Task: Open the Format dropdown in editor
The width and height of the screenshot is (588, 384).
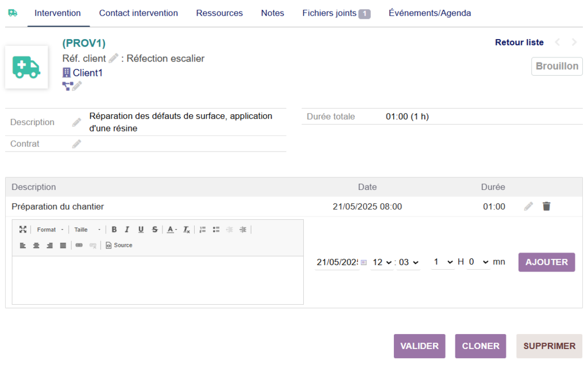Action: pos(50,230)
